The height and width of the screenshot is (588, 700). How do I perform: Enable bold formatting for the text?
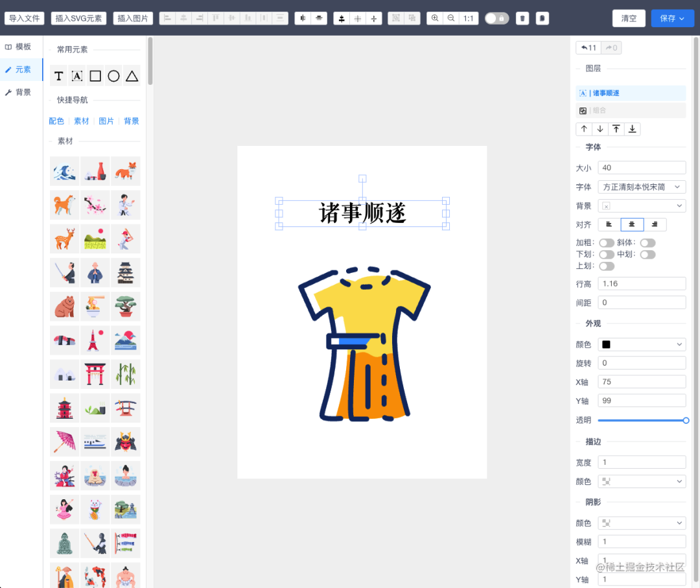[607, 242]
